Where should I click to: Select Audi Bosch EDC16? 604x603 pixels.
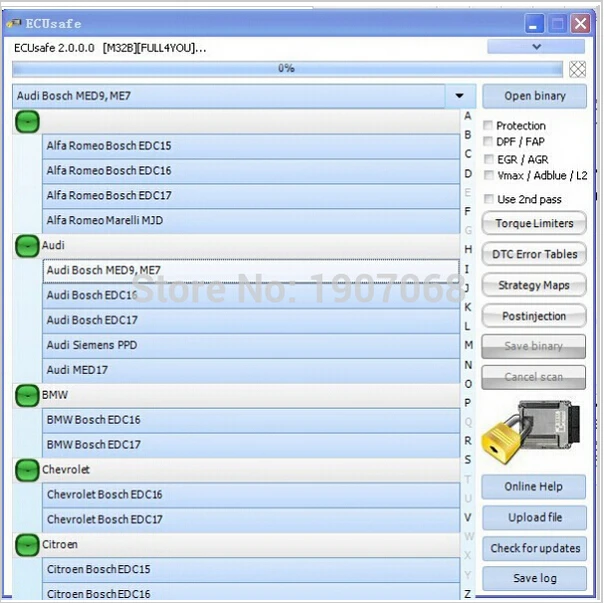coord(251,296)
